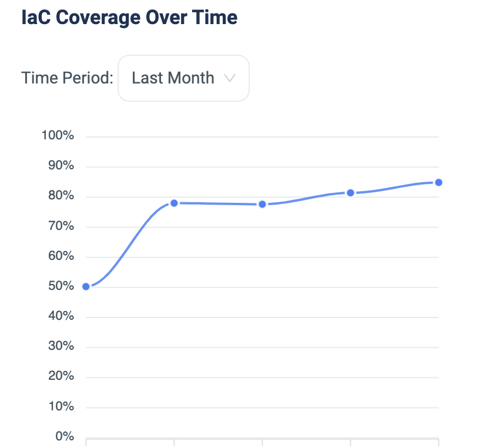Screen dimensions: 483x448
Task: Click the 40% y-axis label
Action: [x=61, y=316]
